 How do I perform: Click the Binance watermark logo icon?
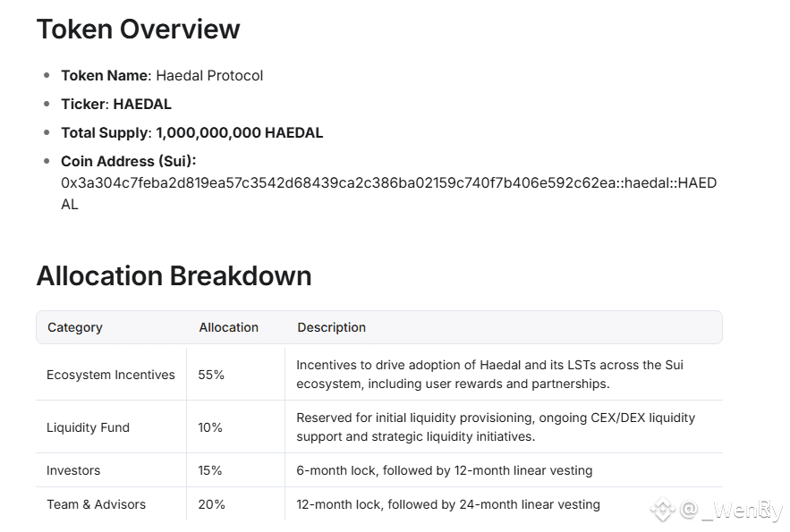click(663, 510)
